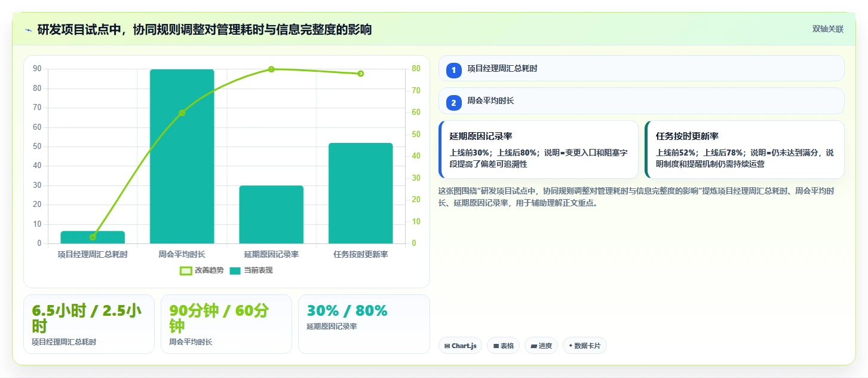Click the 任务按时更新率 bar in chart
Image resolution: width=868 pixels, height=378 pixels.
click(x=361, y=193)
